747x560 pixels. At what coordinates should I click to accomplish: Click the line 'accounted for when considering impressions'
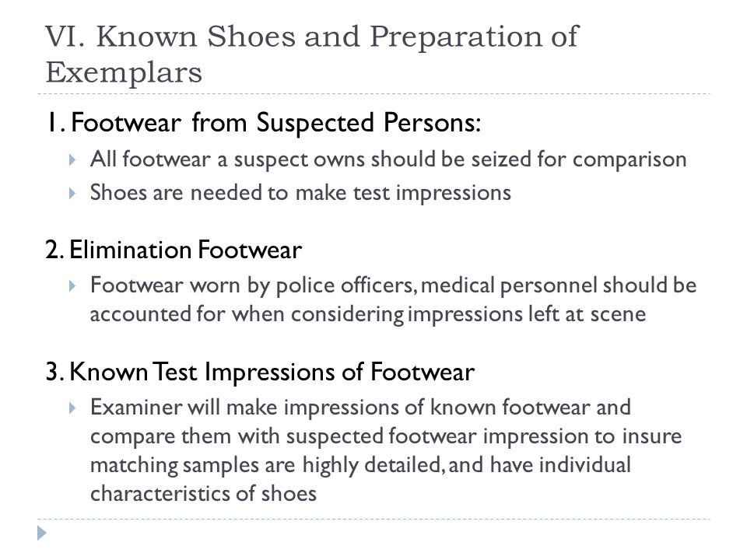(368, 314)
